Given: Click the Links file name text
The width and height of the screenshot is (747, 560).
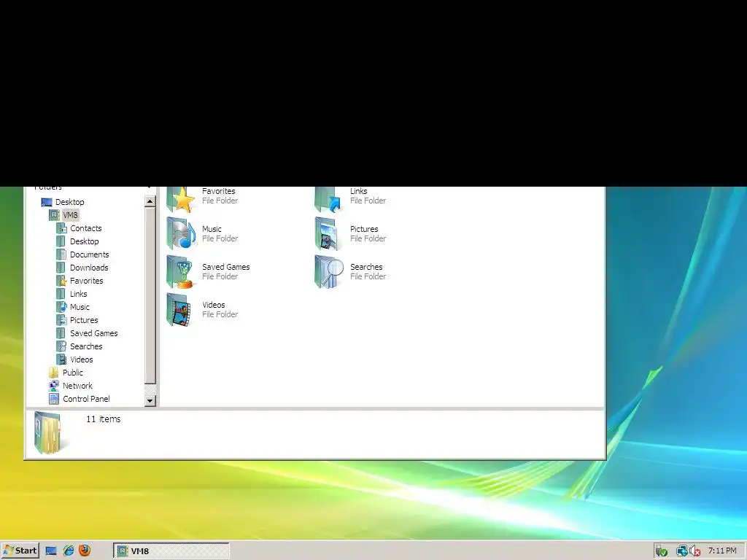Looking at the screenshot, I should (359, 191).
